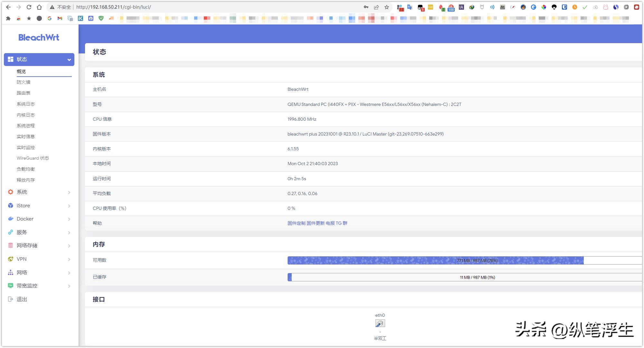Click the browser home icon
Image resolution: width=644 pixels, height=348 pixels.
click(39, 7)
